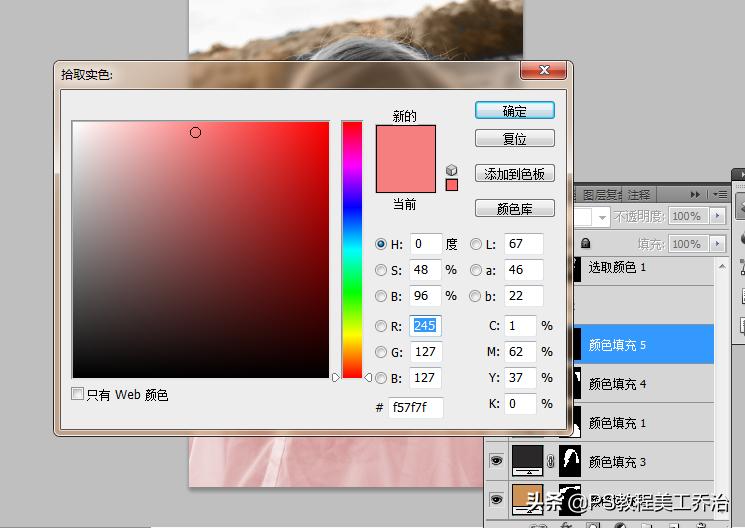Open the fill 填充 slider arrow
This screenshot has height=528, width=745.
click(x=717, y=244)
